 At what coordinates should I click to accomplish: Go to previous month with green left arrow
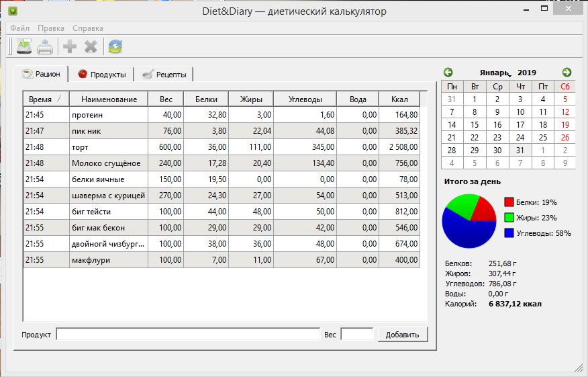tap(448, 72)
